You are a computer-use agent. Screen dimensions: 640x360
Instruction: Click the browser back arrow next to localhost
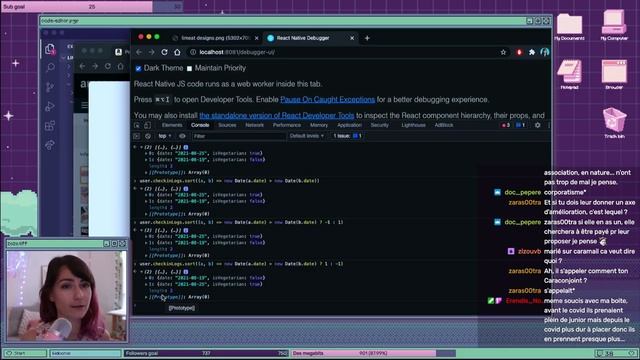click(x=139, y=52)
